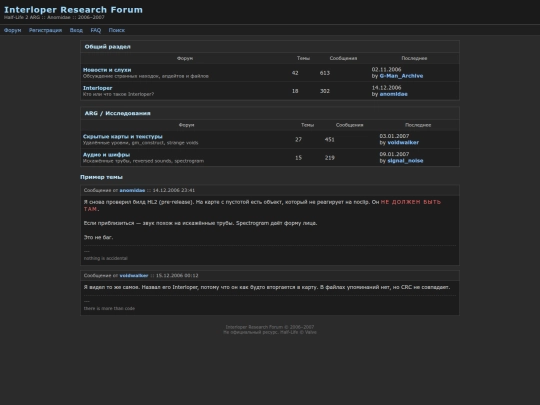Open the Новости и слухи forum

(x=107, y=70)
